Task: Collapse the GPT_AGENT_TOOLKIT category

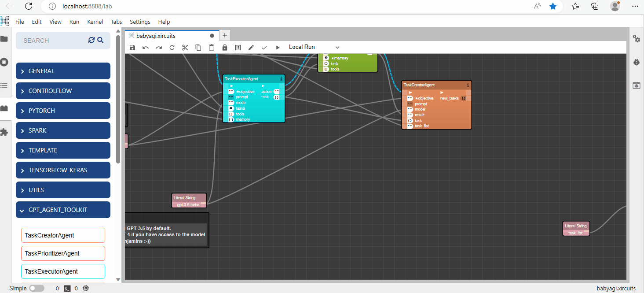Action: [63, 210]
